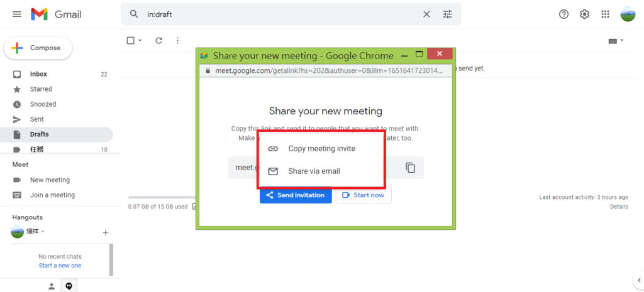Choose Copy meeting invite
644x292 pixels.
[x=321, y=149]
